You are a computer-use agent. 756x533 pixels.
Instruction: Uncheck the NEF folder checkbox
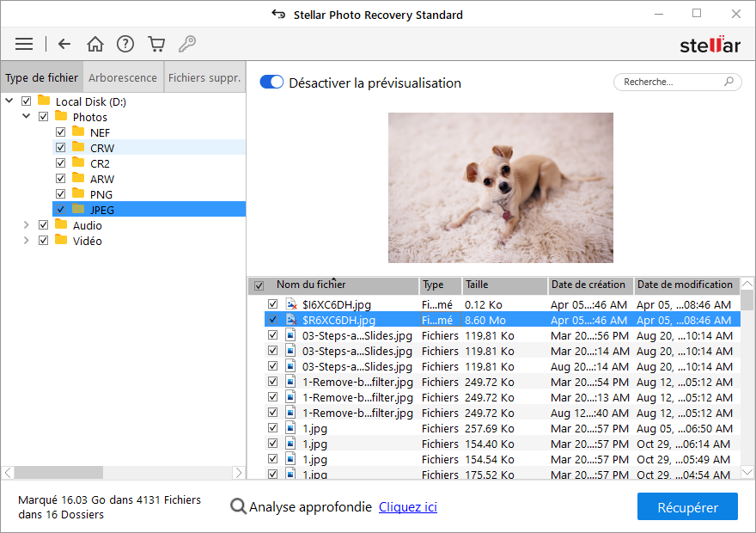click(60, 132)
